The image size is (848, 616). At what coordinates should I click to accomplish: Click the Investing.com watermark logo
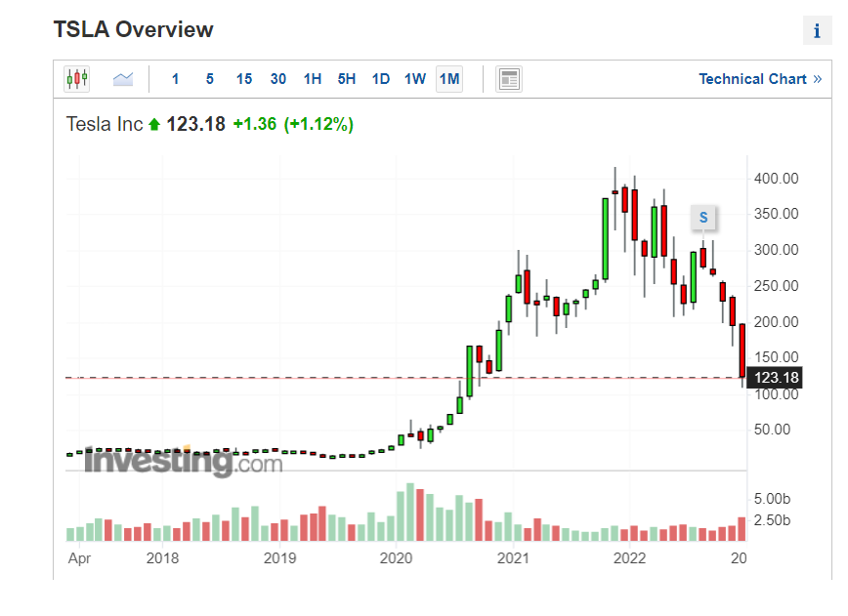pyautogui.click(x=183, y=461)
